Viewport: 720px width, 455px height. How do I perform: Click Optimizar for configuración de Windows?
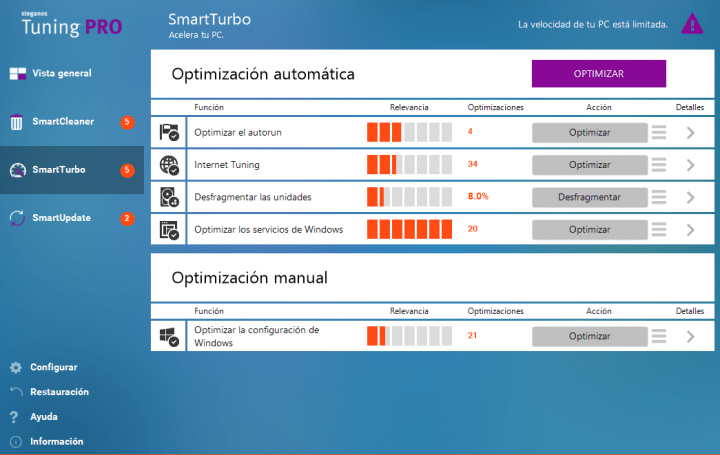[590, 336]
